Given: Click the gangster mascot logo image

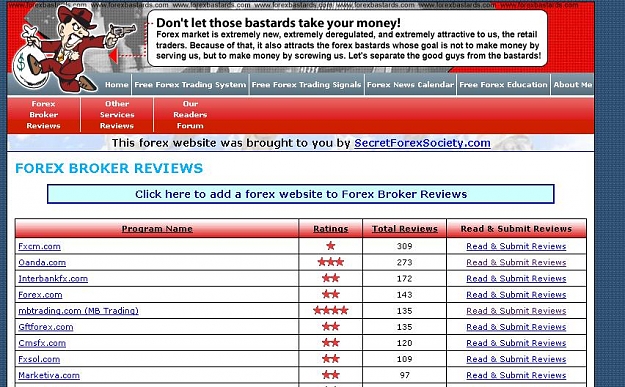Looking at the screenshot, I should (74, 48).
